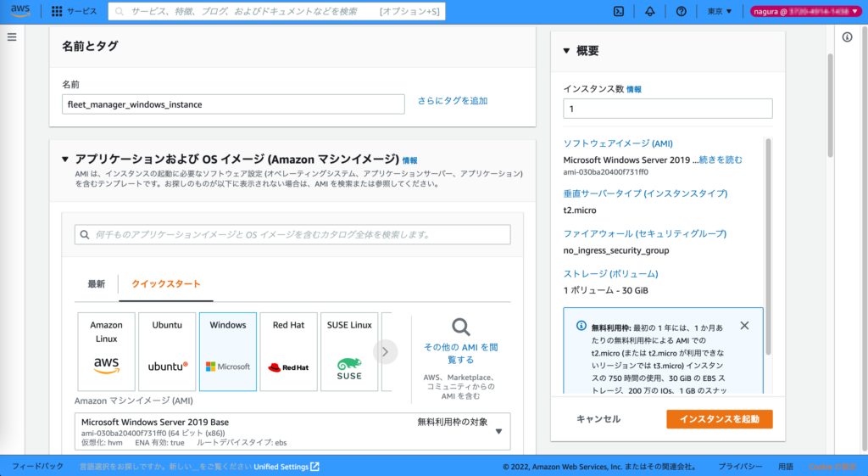Open プライバシー footer link
The image size is (868, 476).
tap(740, 467)
